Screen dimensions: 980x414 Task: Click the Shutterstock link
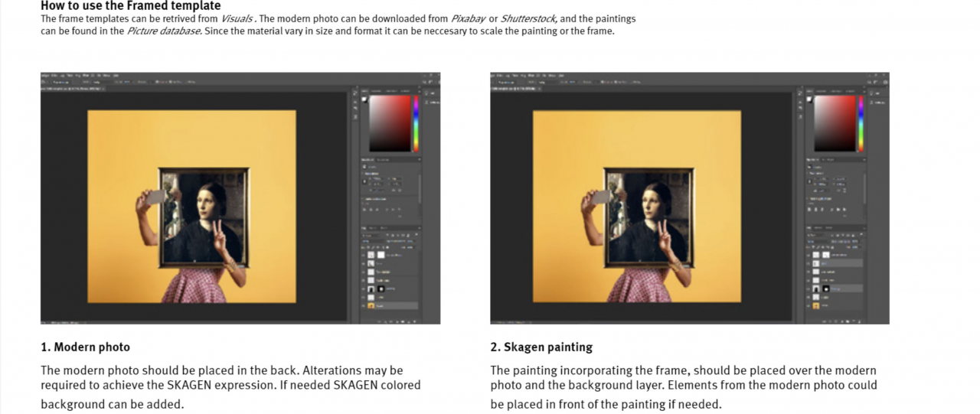point(528,18)
